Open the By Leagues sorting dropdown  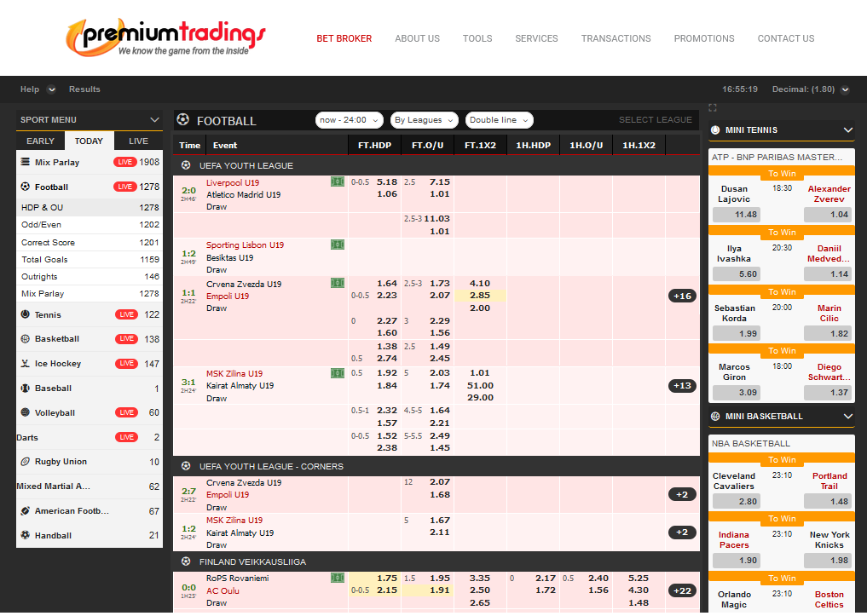pyautogui.click(x=425, y=120)
